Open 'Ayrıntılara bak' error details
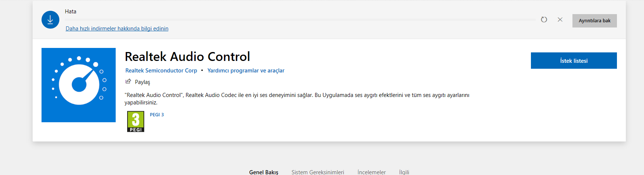644x175 pixels. point(595,21)
